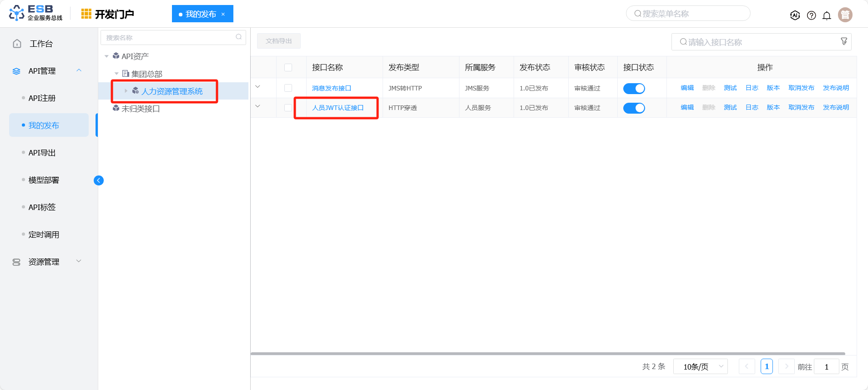Click the 前往 page number input
Screen dimensions: 868x390
(827, 366)
